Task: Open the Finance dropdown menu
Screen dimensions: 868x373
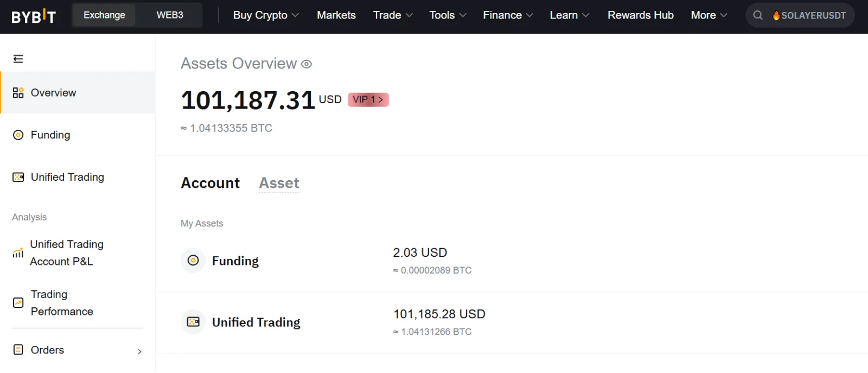Action: (508, 15)
